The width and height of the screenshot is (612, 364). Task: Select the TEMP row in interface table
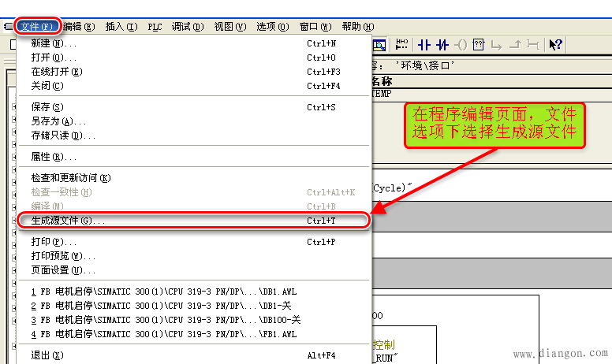click(x=382, y=93)
